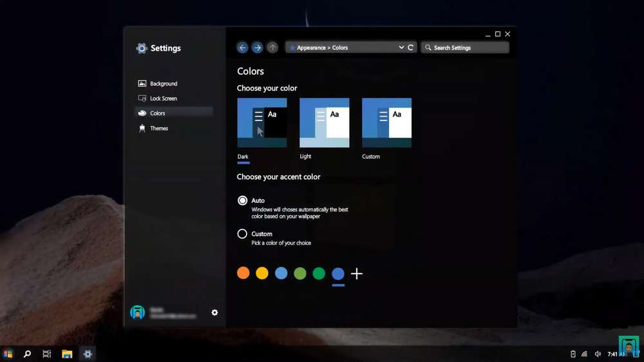The image size is (644, 362).
Task: Click the Appearance > Colors address path
Action: coord(322,48)
